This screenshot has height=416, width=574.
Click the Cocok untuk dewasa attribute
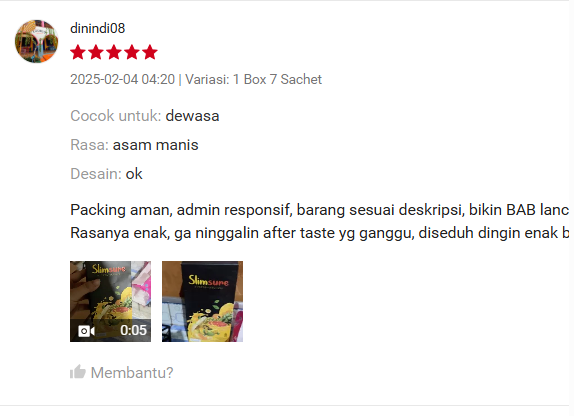pyautogui.click(x=145, y=116)
